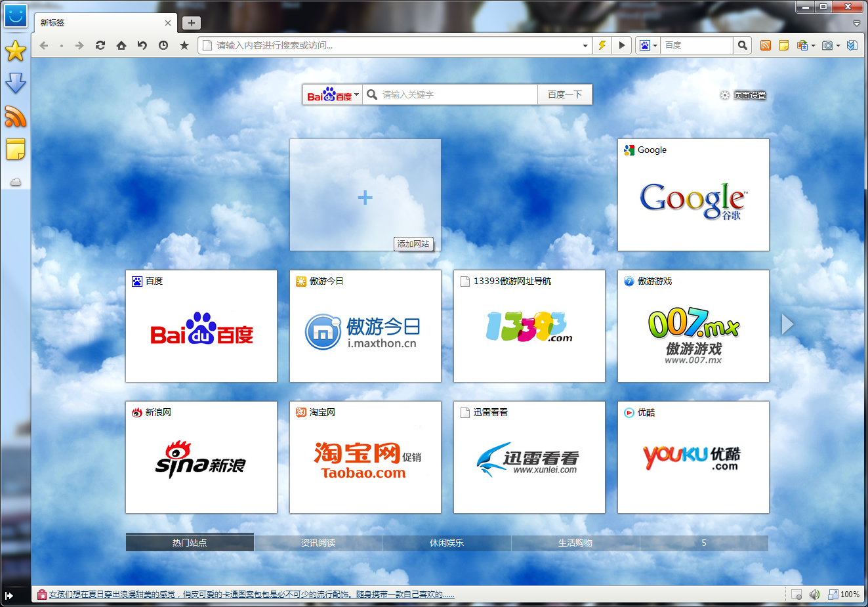Viewport: 868px width, 607px height.
Task: Click the go play arrow button
Action: point(622,45)
